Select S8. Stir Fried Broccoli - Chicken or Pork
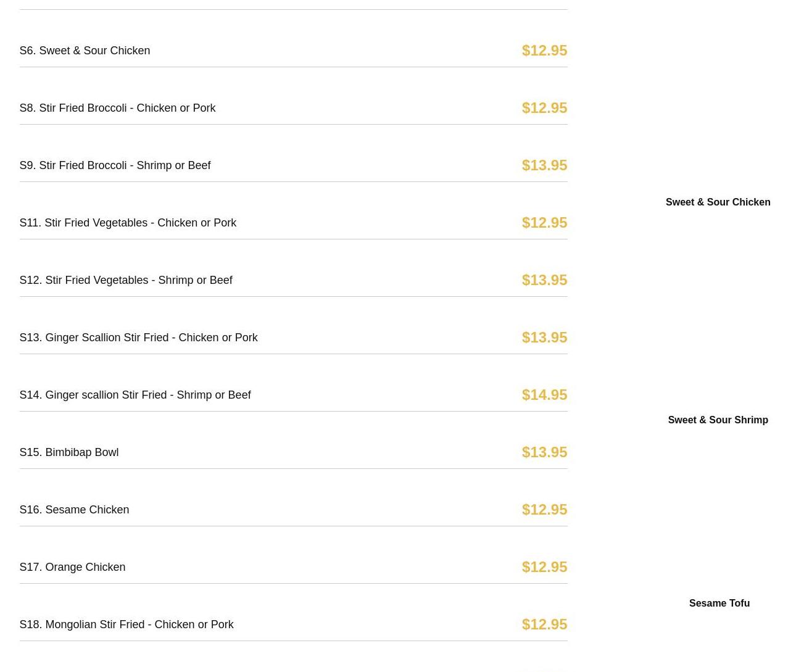 point(117,108)
